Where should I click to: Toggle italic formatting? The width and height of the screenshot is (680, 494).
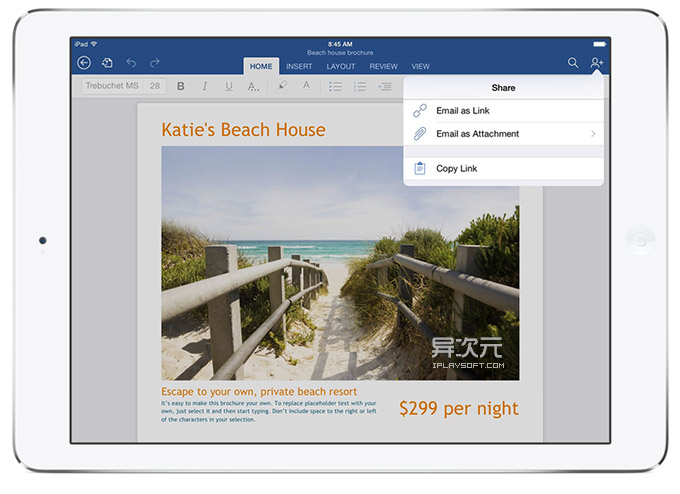pyautogui.click(x=205, y=87)
